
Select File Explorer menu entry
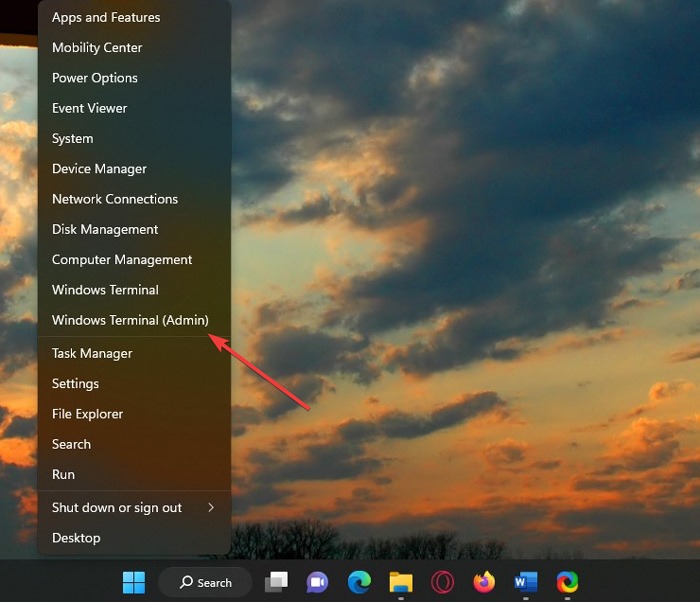[x=134, y=414]
